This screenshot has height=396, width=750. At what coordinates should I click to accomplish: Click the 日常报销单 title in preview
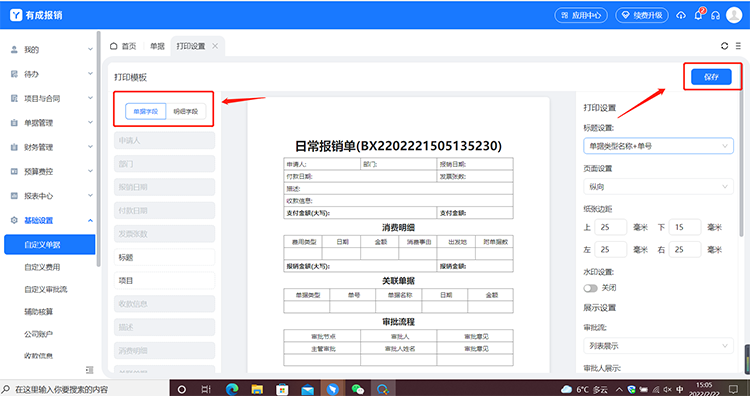pos(398,146)
